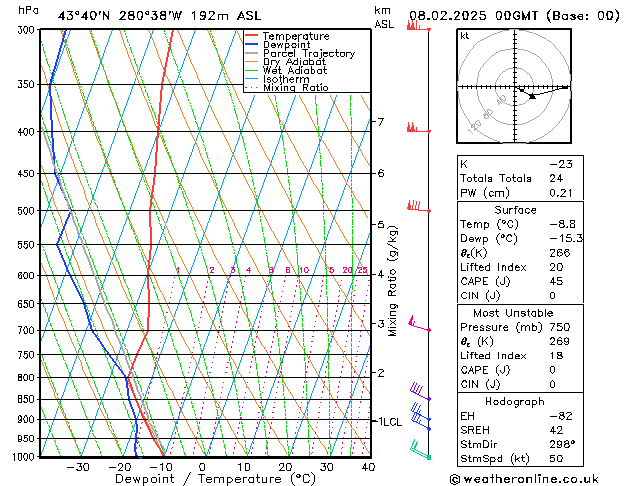Viewport: 629px width, 486px height.
Task: Click the 'Most Unstable' section heading
Action: point(513,313)
